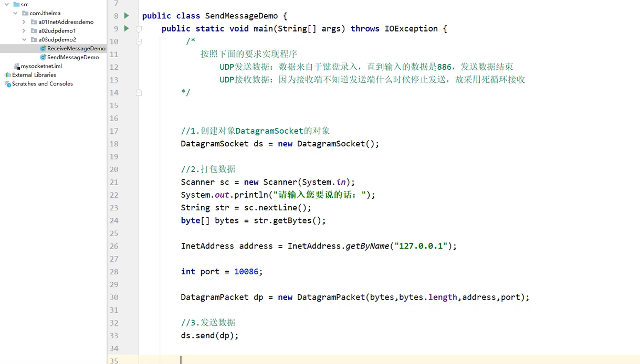
Task: Click the src folder icon
Action: [17, 4]
